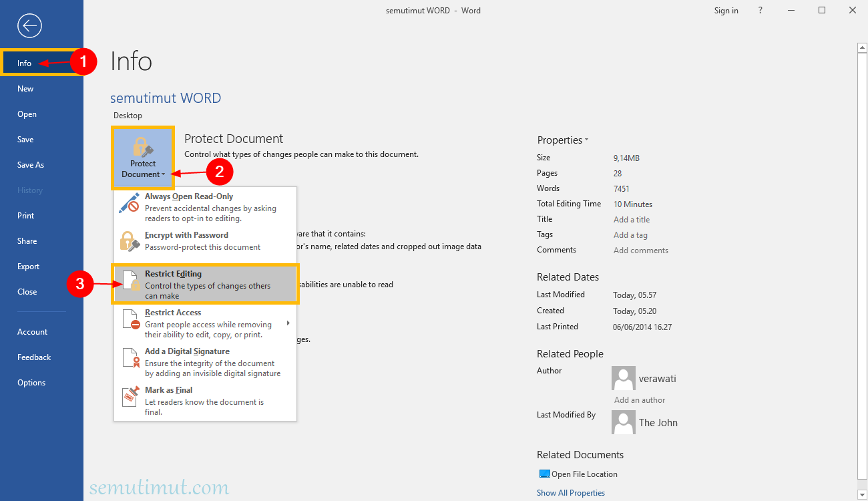The image size is (868, 501).
Task: Click the Mark as Final icon
Action: click(x=130, y=397)
